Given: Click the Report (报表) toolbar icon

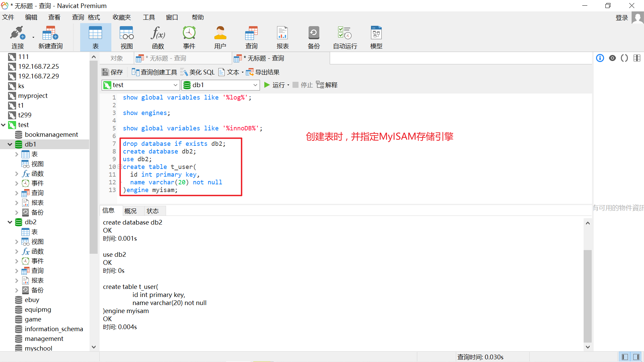Looking at the screenshot, I should [x=282, y=37].
